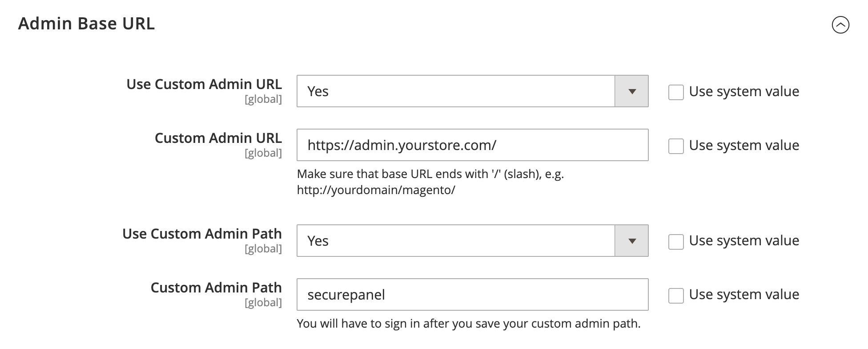Click the Custom Admin Path label

[x=216, y=288]
